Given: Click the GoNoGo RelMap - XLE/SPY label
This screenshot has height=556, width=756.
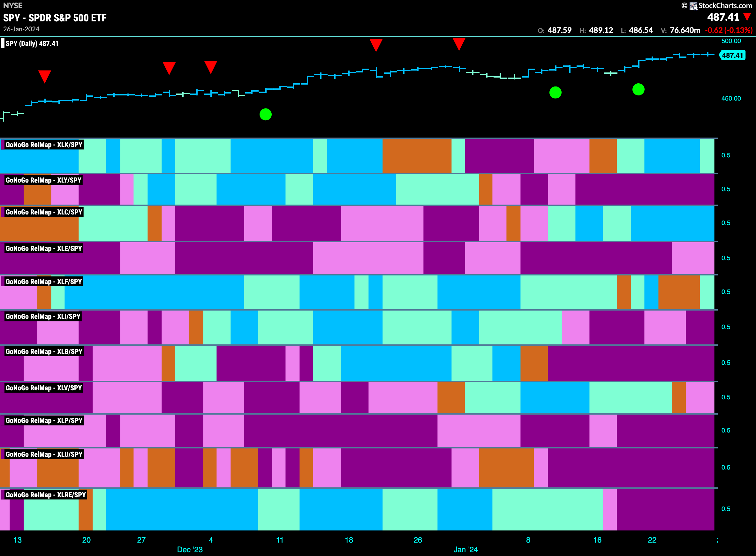Looking at the screenshot, I should (x=44, y=248).
